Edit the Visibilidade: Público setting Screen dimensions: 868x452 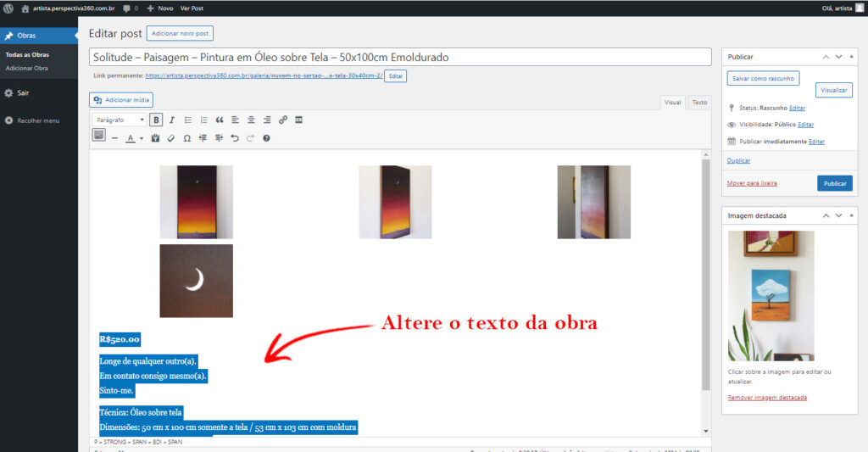pyautogui.click(x=805, y=125)
